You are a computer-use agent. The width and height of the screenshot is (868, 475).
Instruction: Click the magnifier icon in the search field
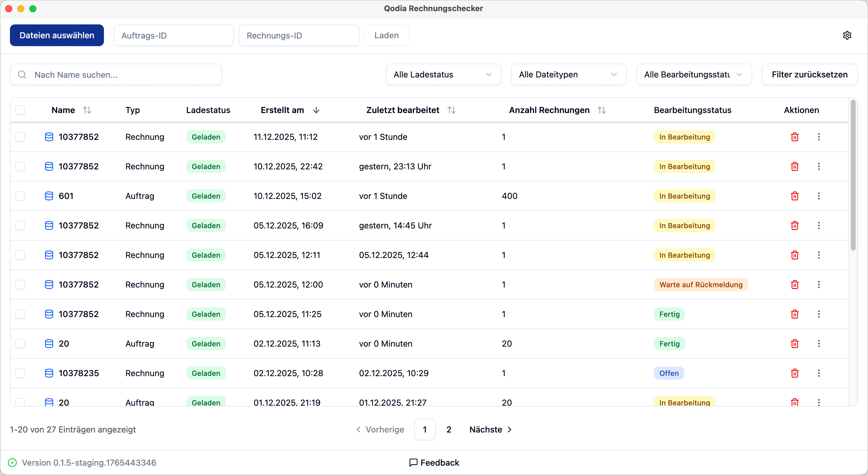point(22,74)
